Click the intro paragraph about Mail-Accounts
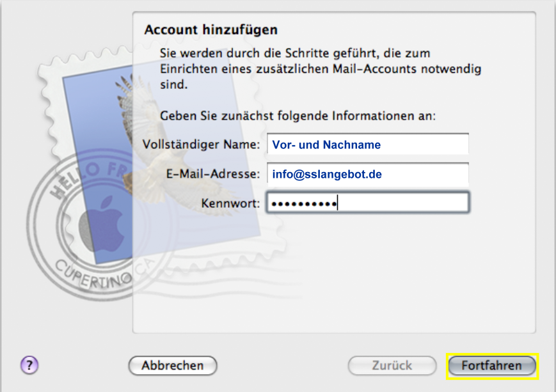556x392 pixels. (321, 69)
